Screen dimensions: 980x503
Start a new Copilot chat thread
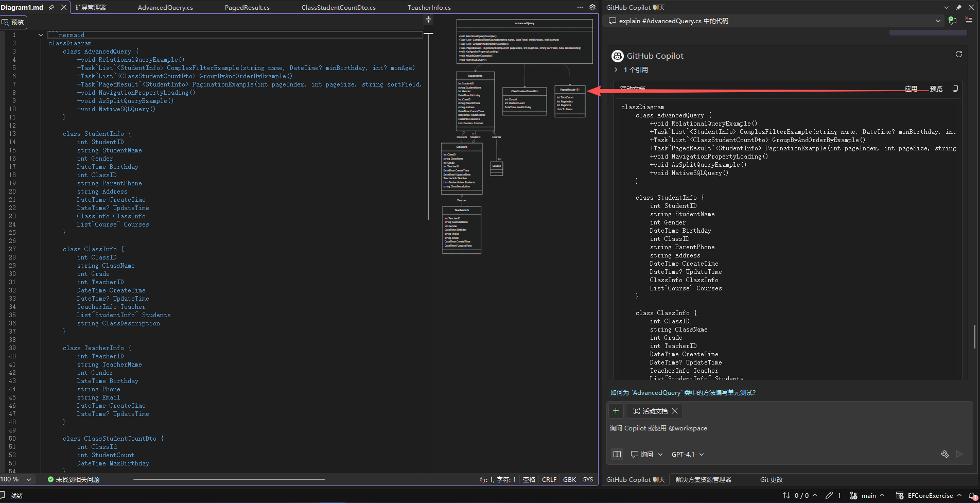click(x=952, y=21)
